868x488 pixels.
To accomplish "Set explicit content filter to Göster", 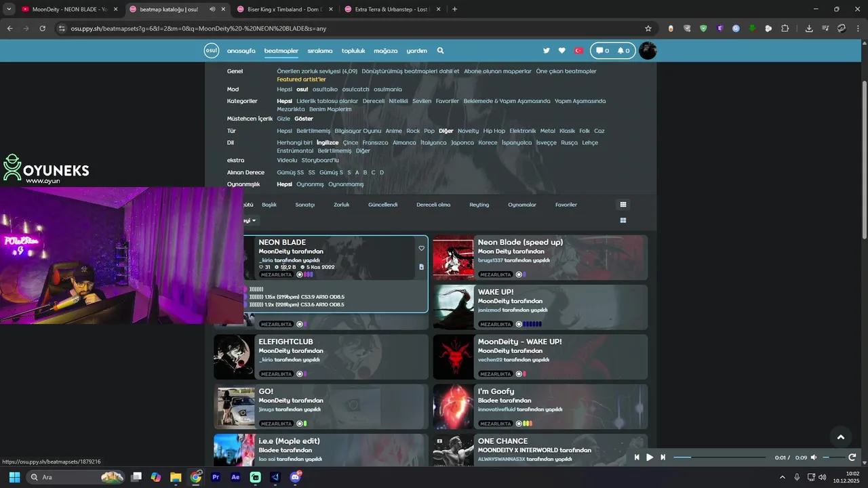I will (x=304, y=119).
